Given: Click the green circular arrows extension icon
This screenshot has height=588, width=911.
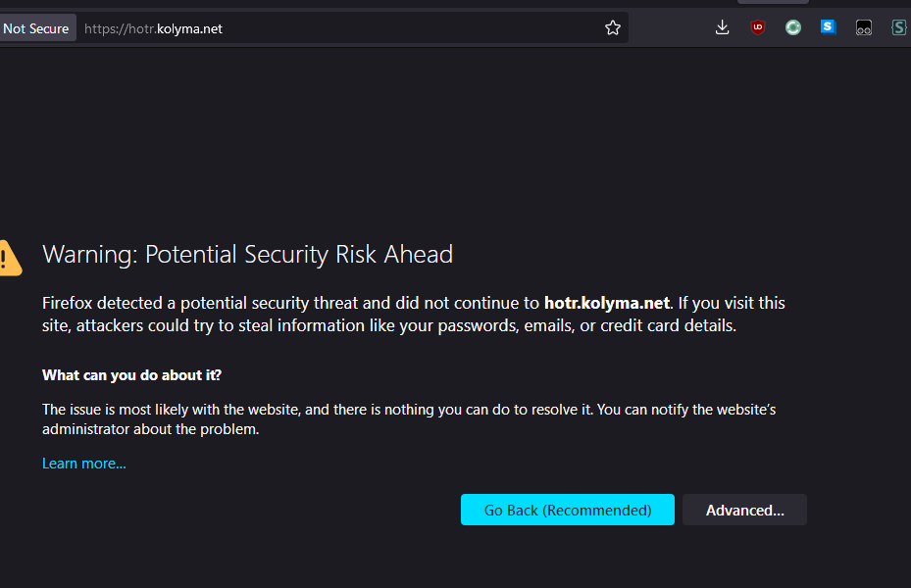Looking at the screenshot, I should click(793, 28).
